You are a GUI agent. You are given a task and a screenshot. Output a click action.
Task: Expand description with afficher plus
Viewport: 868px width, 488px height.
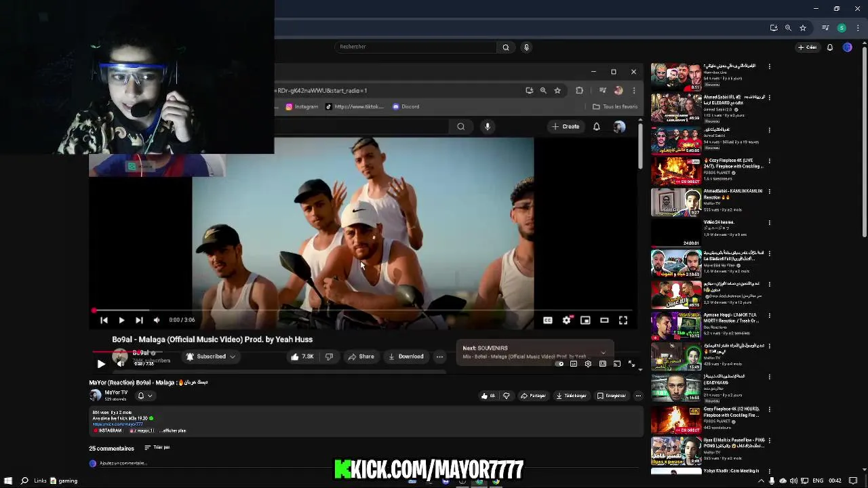click(173, 430)
